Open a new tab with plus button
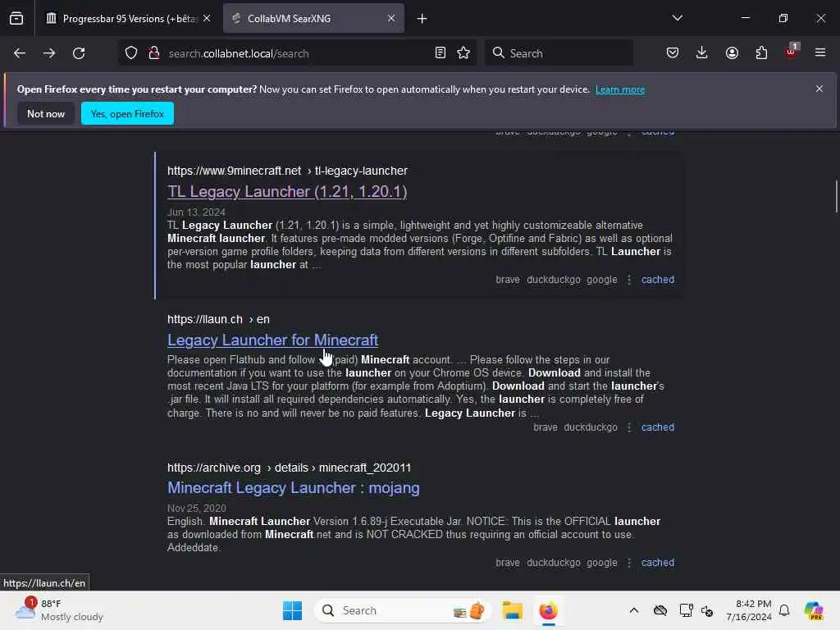Image resolution: width=840 pixels, height=630 pixels. click(x=422, y=19)
